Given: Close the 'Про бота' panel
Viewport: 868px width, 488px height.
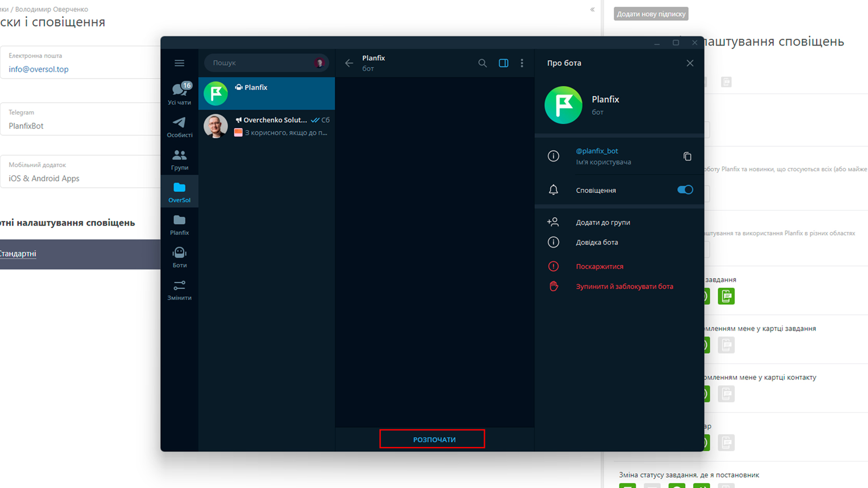Looking at the screenshot, I should tap(690, 63).
